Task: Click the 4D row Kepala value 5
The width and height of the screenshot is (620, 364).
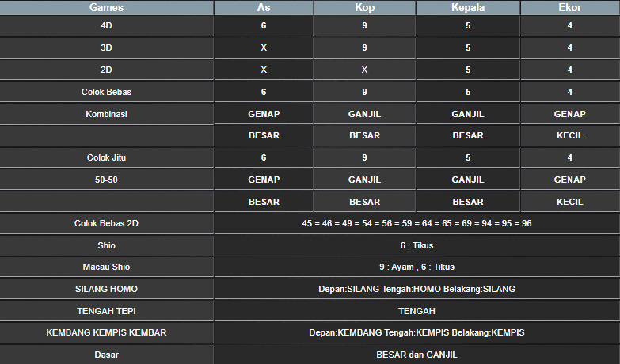Action: pos(468,25)
